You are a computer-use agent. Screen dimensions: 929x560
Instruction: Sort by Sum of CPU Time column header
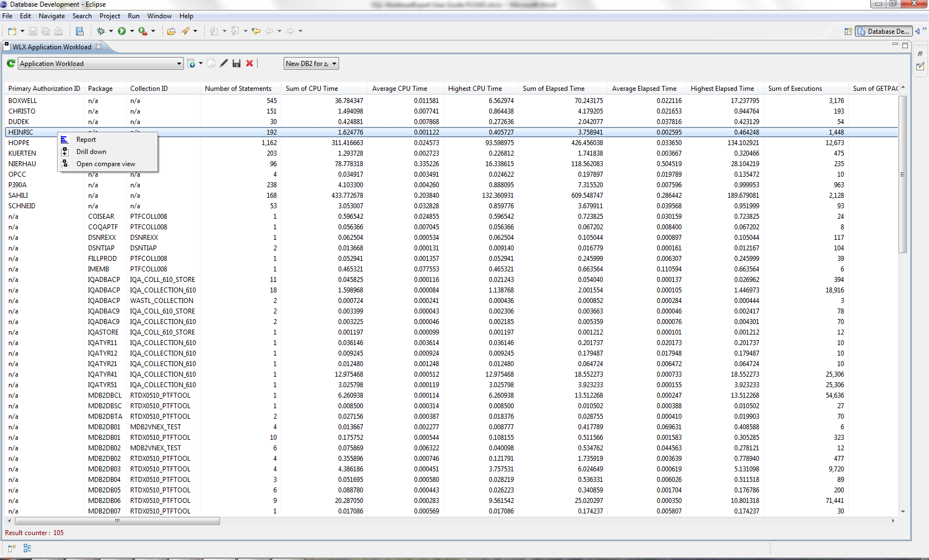pos(312,89)
